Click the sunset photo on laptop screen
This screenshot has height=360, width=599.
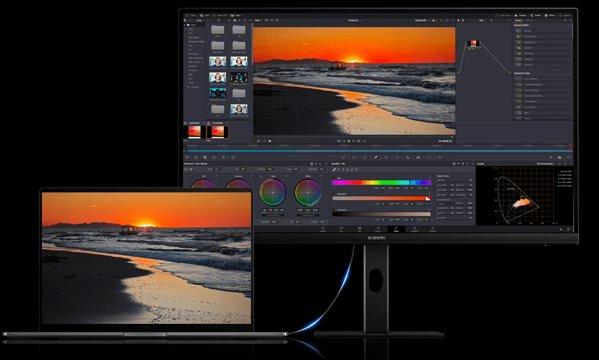146,258
